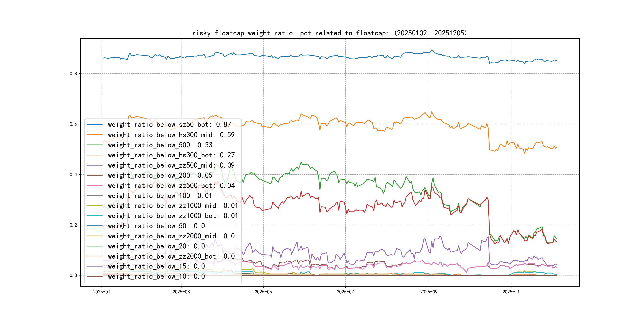
Task: Click the 2025-11 x-axis tick label
Action: [511, 292]
